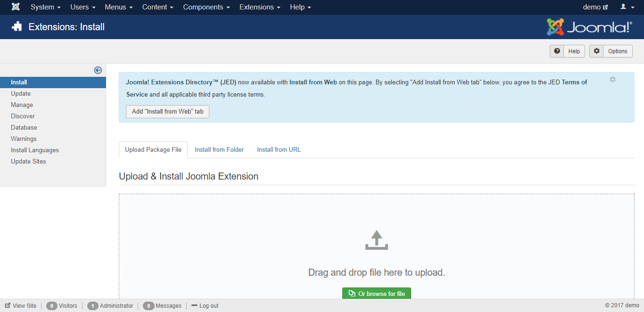The height and width of the screenshot is (312, 644).
Task: Switch to Install from Folder tab
Action: tap(219, 150)
